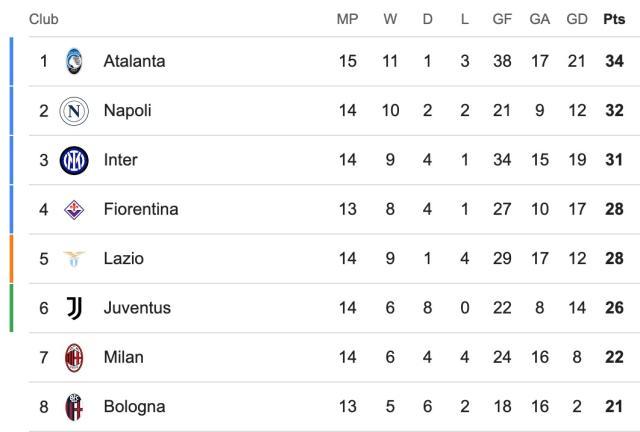Viewport: 640px width, 432px height.
Task: Click the Bologna club crest
Action: (x=75, y=407)
